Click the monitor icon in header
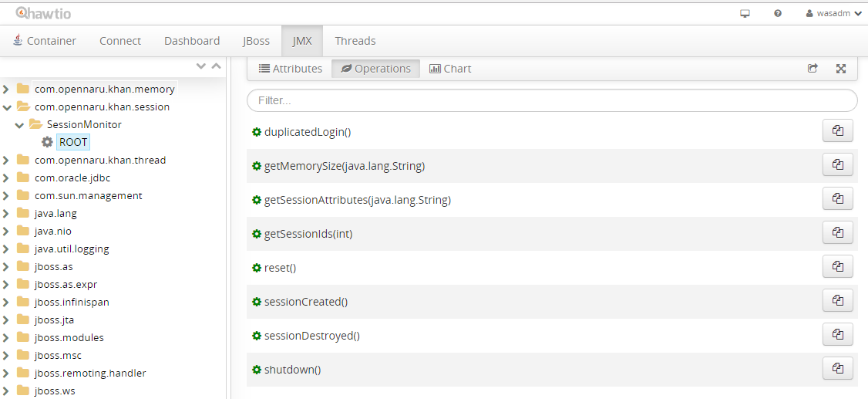868x399 pixels. pos(745,13)
